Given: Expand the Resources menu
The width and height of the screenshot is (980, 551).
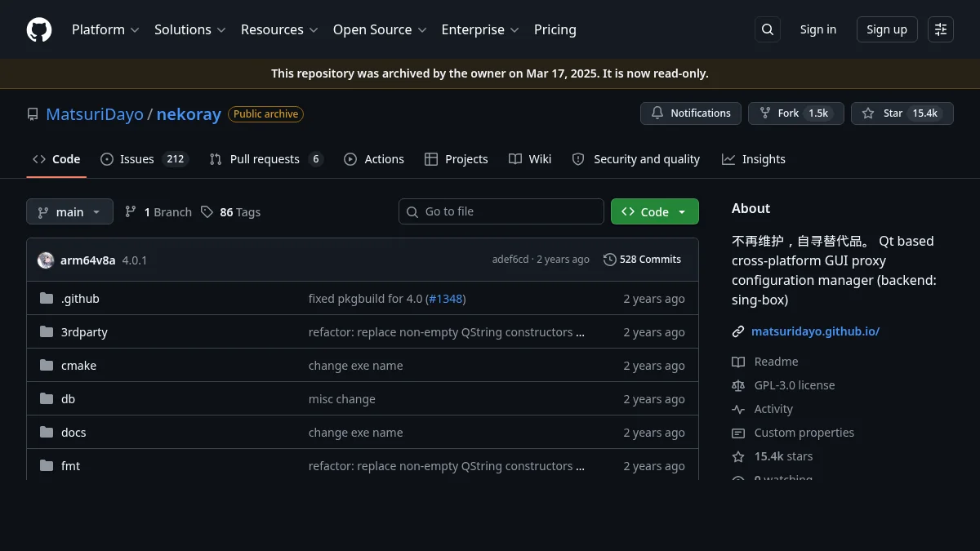Looking at the screenshot, I should coord(279,29).
